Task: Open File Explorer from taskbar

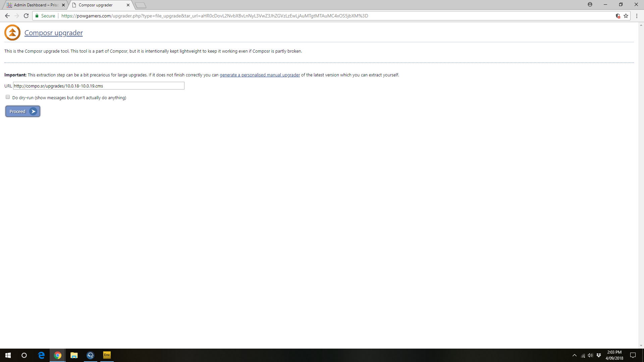Action: click(74, 355)
